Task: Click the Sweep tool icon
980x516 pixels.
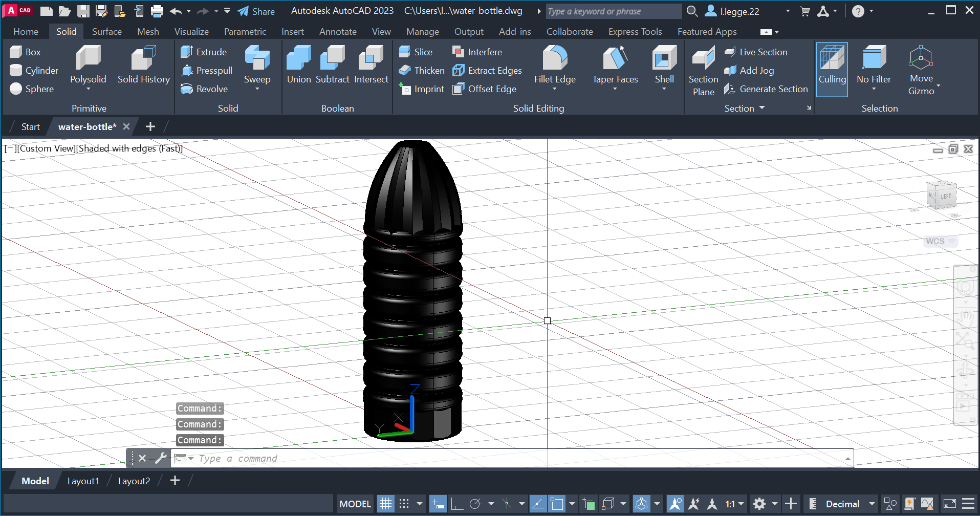Action: tap(257, 57)
